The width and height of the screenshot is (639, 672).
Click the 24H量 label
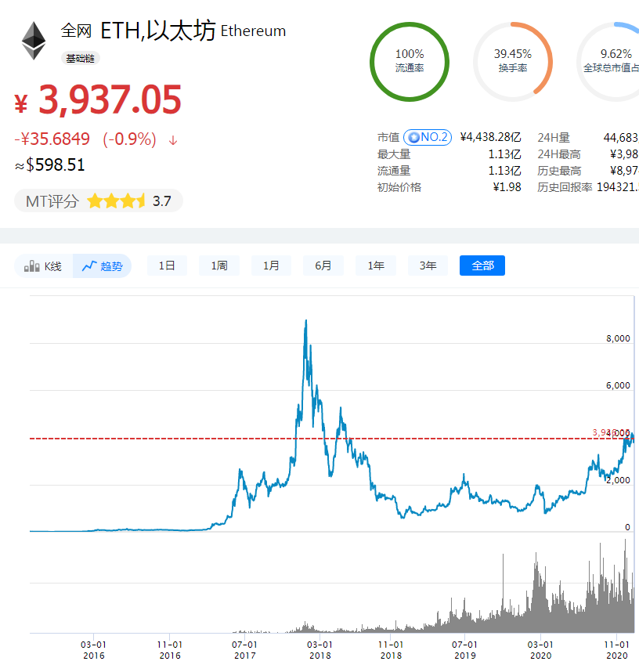554,138
